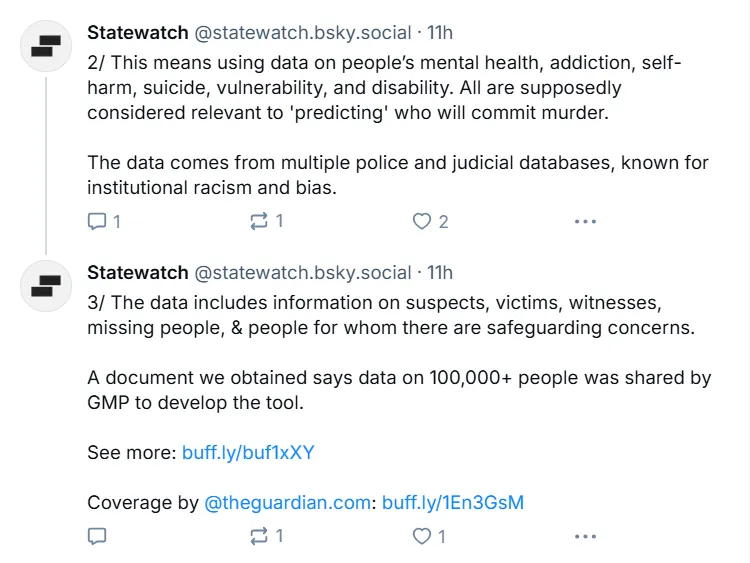
Task: Click the 3/ post body text to open it
Action: [380, 314]
